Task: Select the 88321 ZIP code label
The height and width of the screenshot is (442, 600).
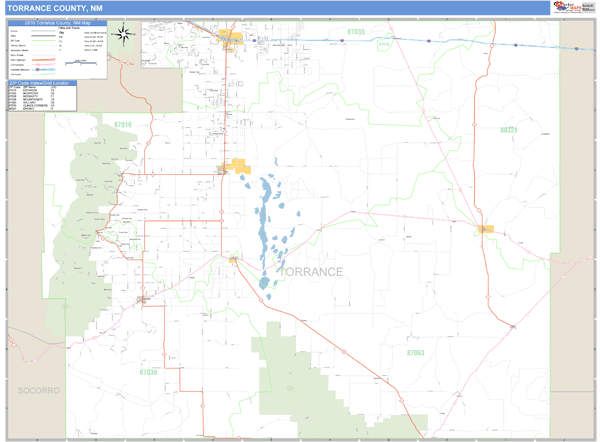Action: click(510, 130)
